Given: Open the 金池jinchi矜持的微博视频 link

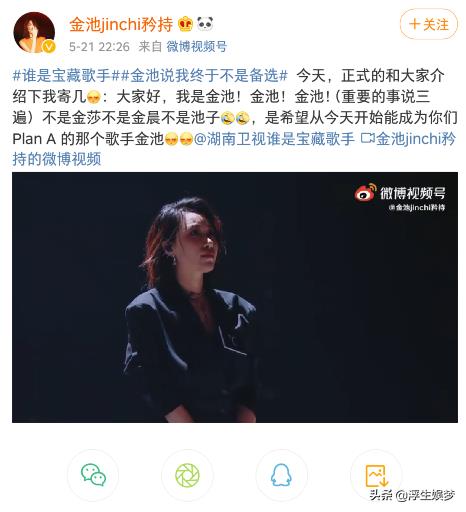Looking at the screenshot, I should (234, 149).
